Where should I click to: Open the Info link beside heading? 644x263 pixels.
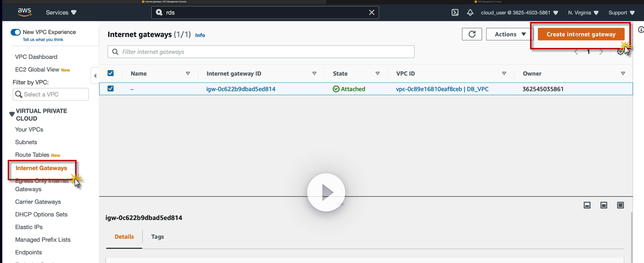click(200, 35)
